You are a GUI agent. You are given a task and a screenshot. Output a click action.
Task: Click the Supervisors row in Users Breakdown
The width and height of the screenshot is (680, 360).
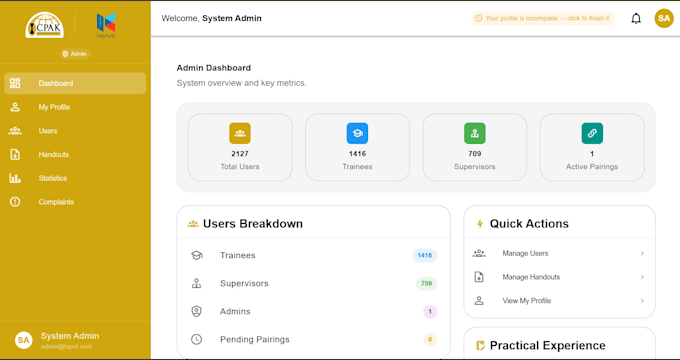[x=314, y=284]
